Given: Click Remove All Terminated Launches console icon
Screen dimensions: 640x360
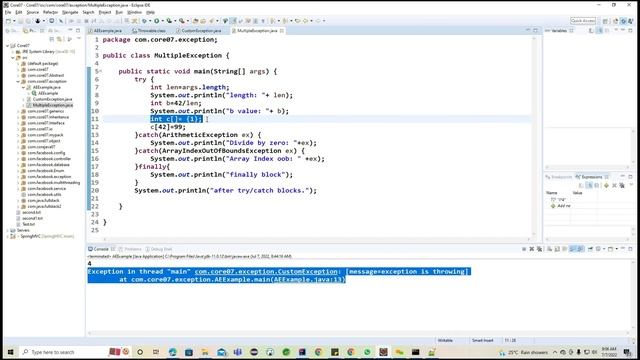Looking at the screenshot, I should (x=540, y=249).
